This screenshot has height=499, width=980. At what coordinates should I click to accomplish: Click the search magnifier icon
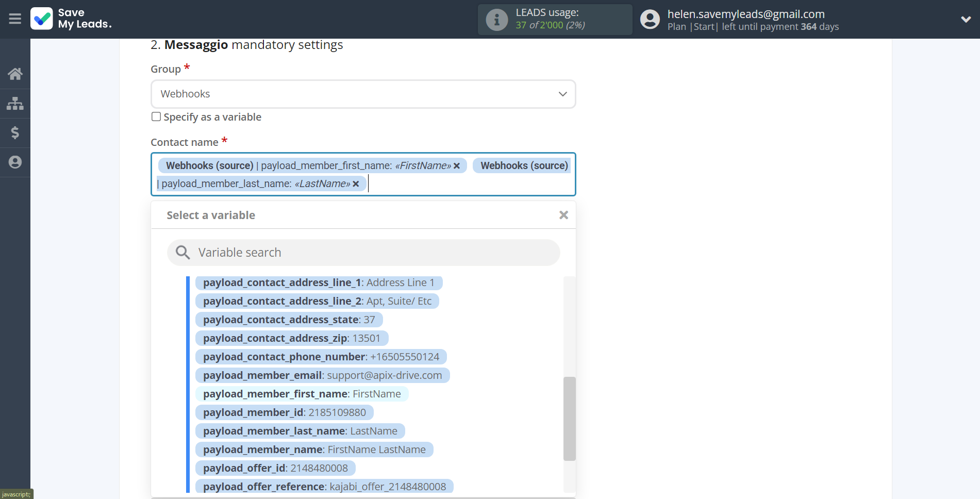pyautogui.click(x=182, y=253)
